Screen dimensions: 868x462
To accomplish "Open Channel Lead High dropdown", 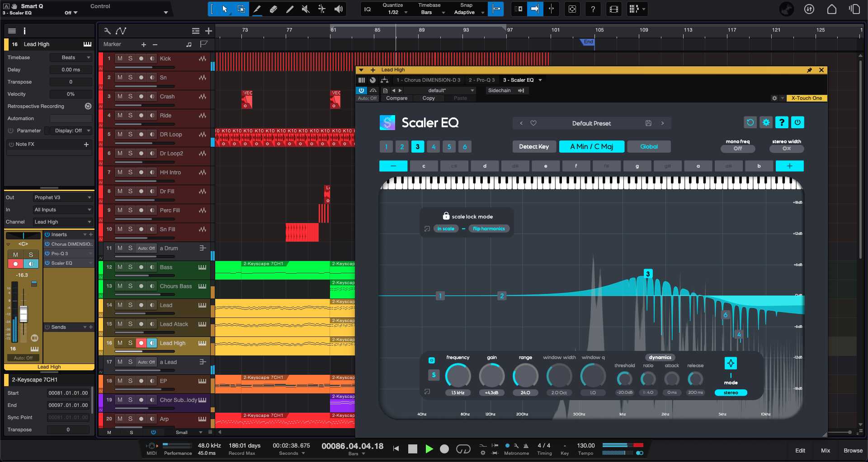I will [x=62, y=222].
